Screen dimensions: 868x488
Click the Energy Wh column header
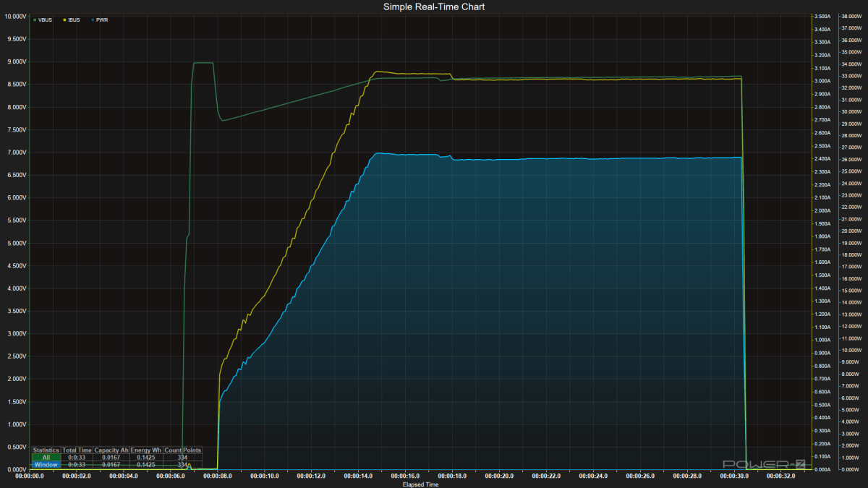(147, 450)
